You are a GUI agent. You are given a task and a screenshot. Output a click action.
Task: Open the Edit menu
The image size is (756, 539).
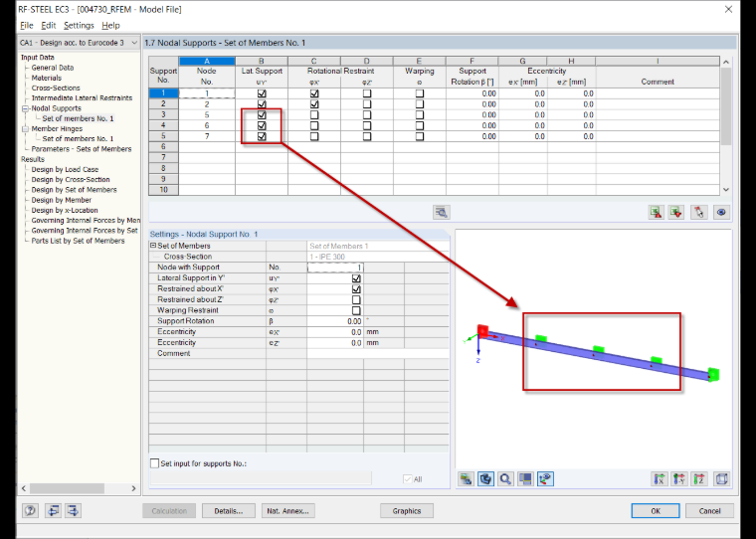tap(48, 26)
